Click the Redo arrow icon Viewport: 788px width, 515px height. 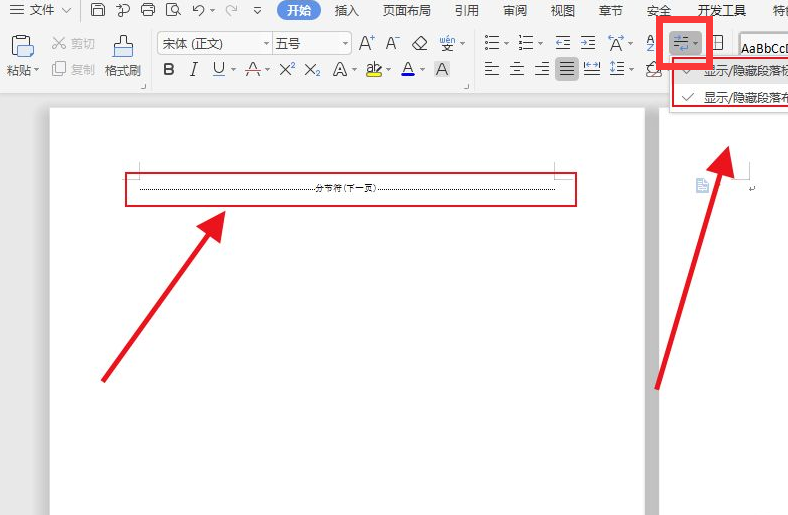click(x=231, y=10)
